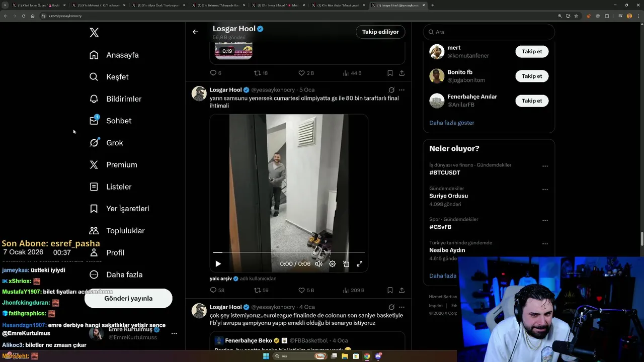Viewport: 644px width, 362px height.
Task: Play the video with the play button
Action: coord(218,264)
